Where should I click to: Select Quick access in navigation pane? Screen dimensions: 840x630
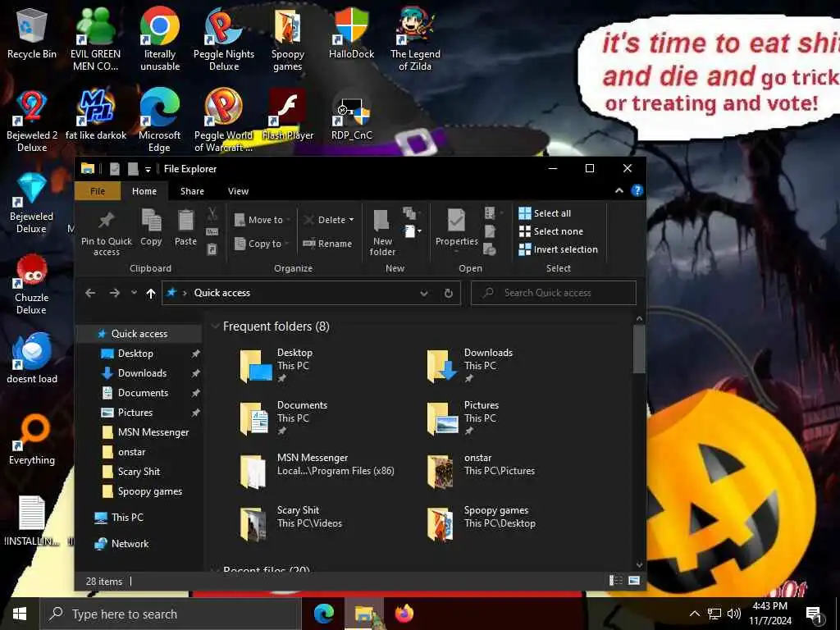[x=139, y=334]
